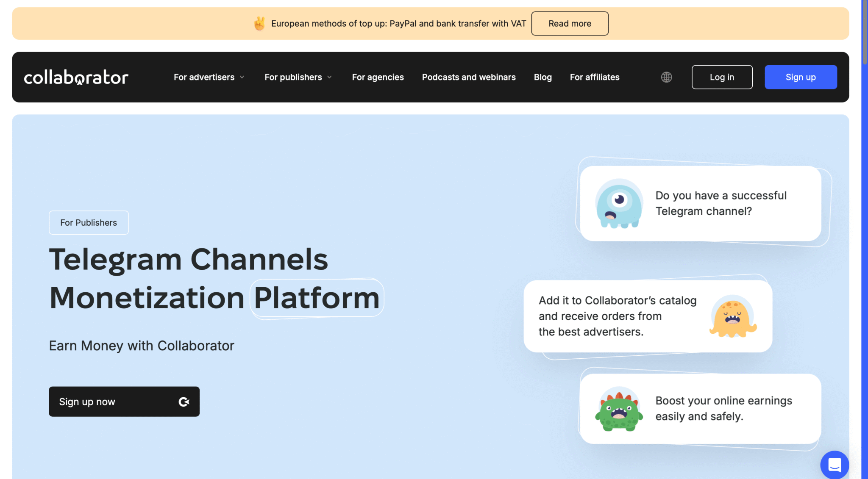Open the chat widget bubble
Viewport: 868px width, 479px height.
tap(835, 465)
